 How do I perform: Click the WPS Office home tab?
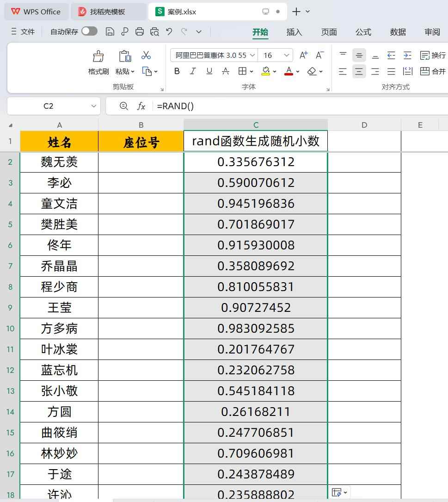[36, 12]
